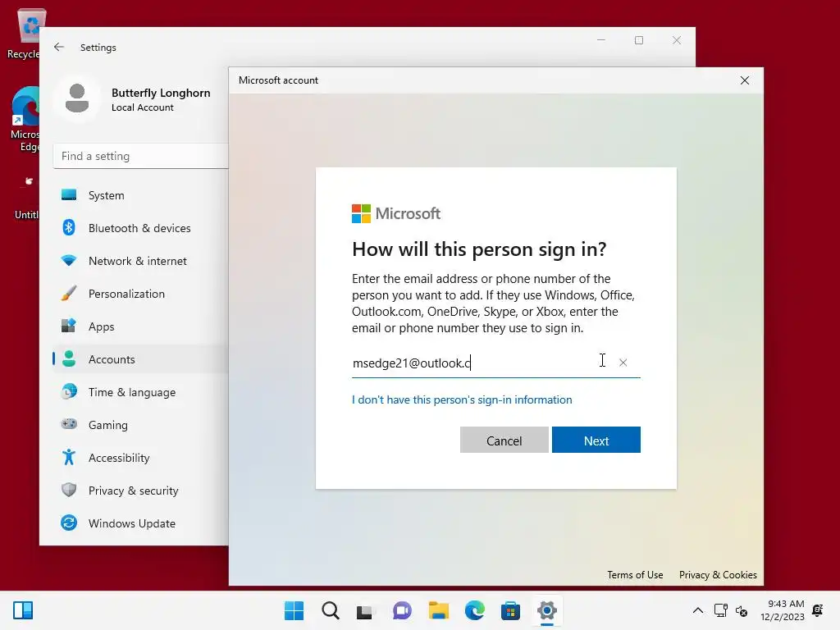Open Gaming settings category

(x=141, y=425)
